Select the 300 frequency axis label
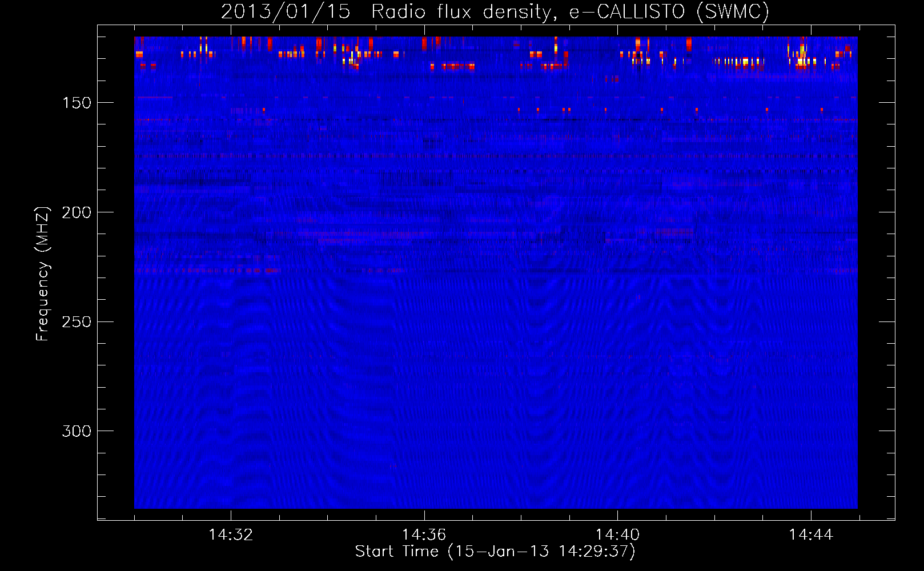 coord(77,431)
